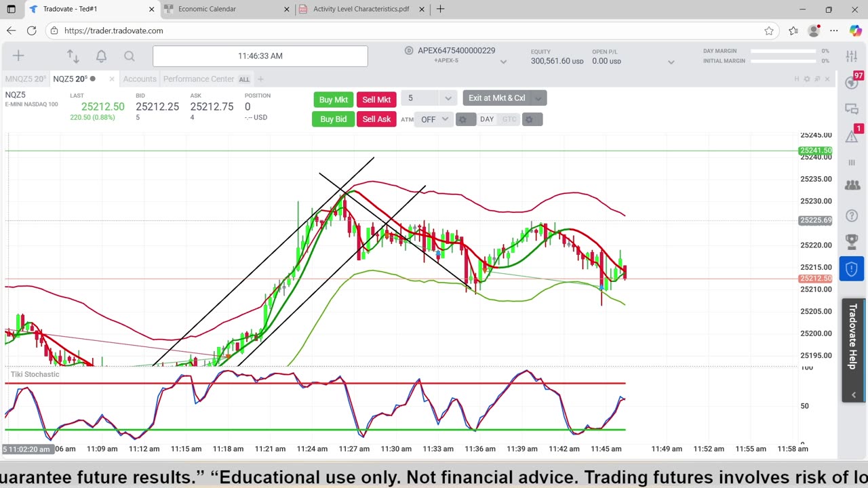Click the blue shield alert icon
This screenshot has height=488, width=868.
click(x=852, y=269)
